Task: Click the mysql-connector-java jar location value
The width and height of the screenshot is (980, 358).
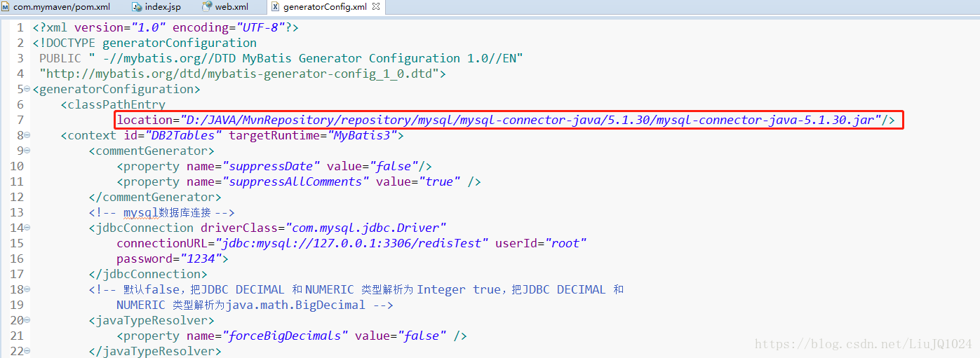Action: tap(531, 120)
